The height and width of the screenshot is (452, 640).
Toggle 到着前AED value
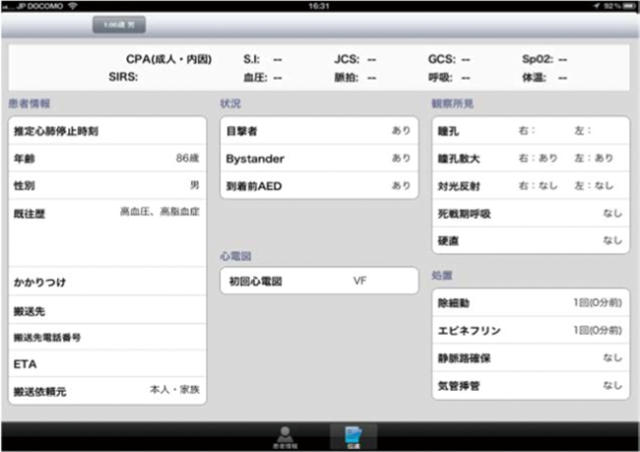pos(318,185)
